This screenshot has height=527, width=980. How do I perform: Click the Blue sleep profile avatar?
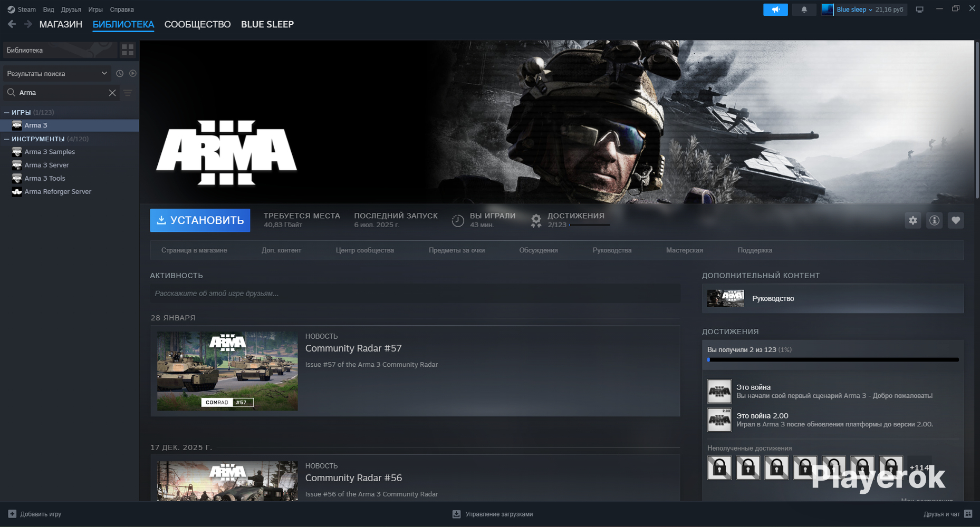coord(828,9)
